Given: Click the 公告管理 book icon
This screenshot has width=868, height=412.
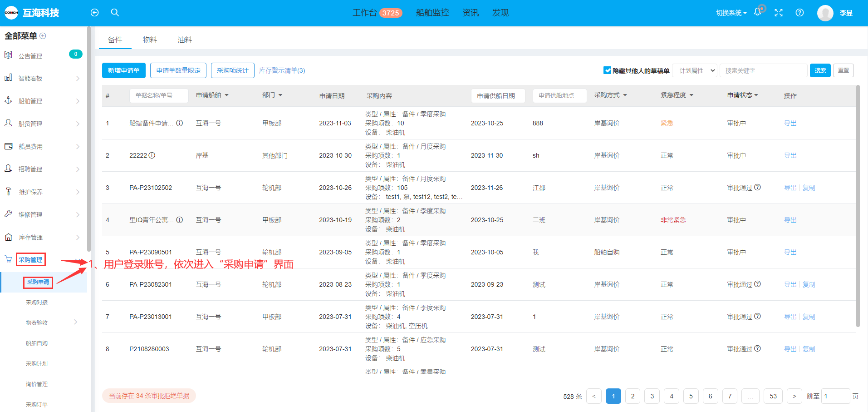Looking at the screenshot, I should pyautogui.click(x=8, y=55).
